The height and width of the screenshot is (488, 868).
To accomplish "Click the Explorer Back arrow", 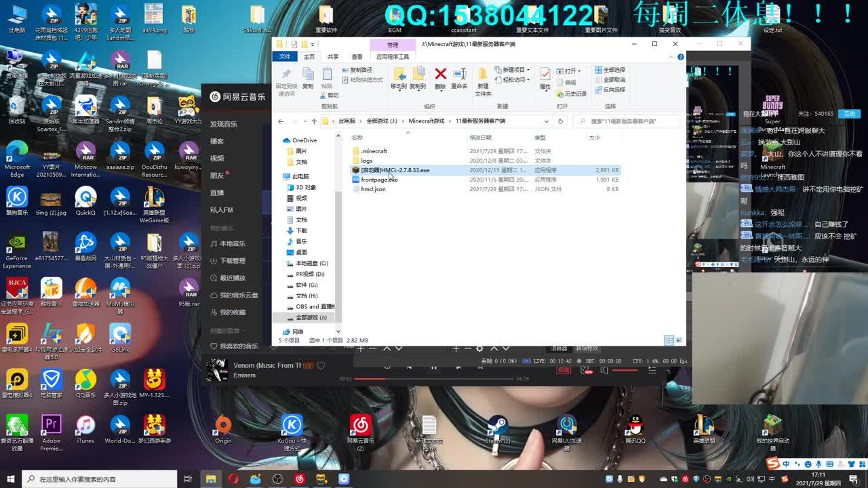I will (281, 121).
